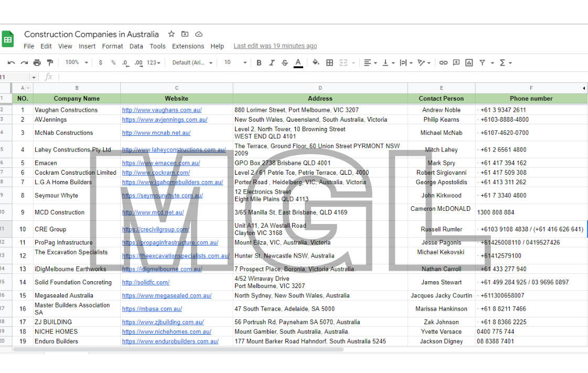Format as percent icon
This screenshot has width=588, height=373.
tap(113, 62)
